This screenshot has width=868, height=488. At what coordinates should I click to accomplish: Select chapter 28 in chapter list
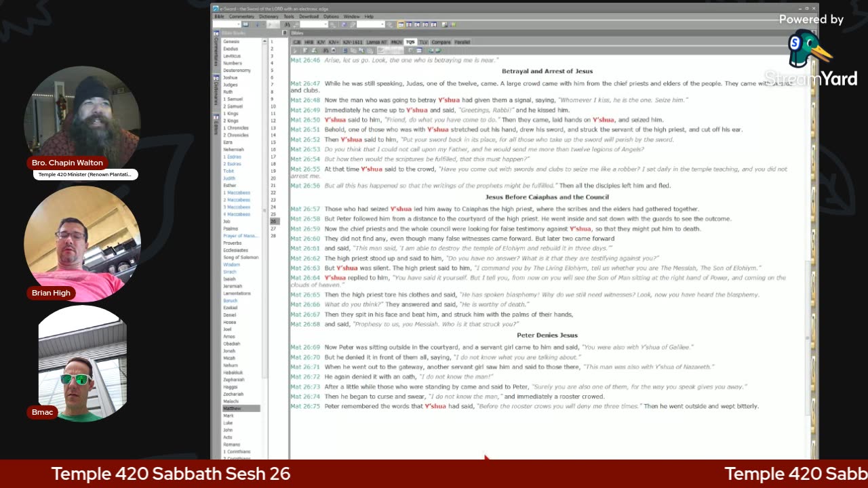pos(273,236)
